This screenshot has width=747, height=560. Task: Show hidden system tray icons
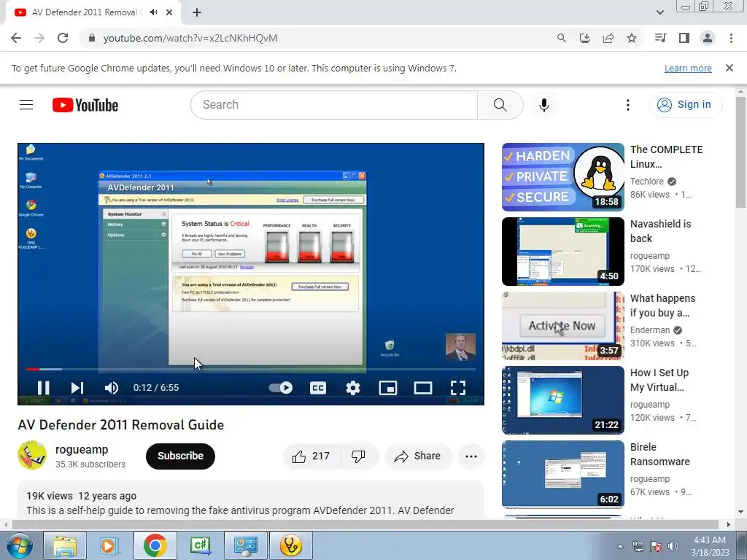tap(620, 546)
